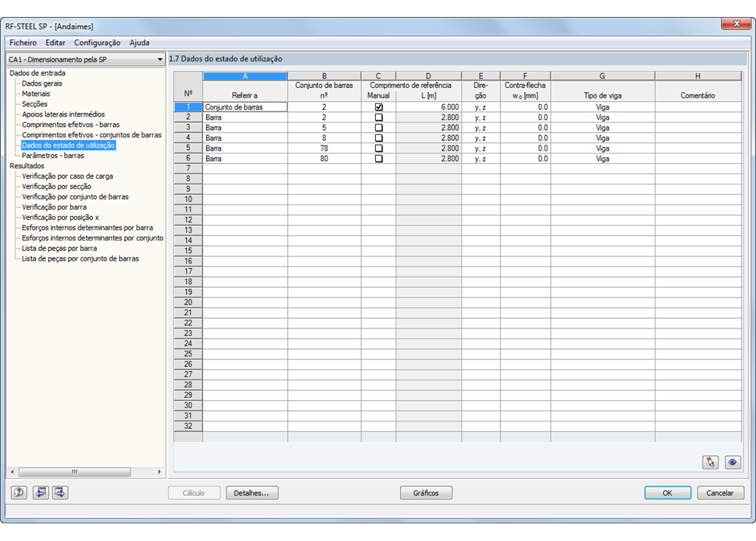Open the Detalhes... dialog
This screenshot has width=756, height=541.
pos(252,493)
